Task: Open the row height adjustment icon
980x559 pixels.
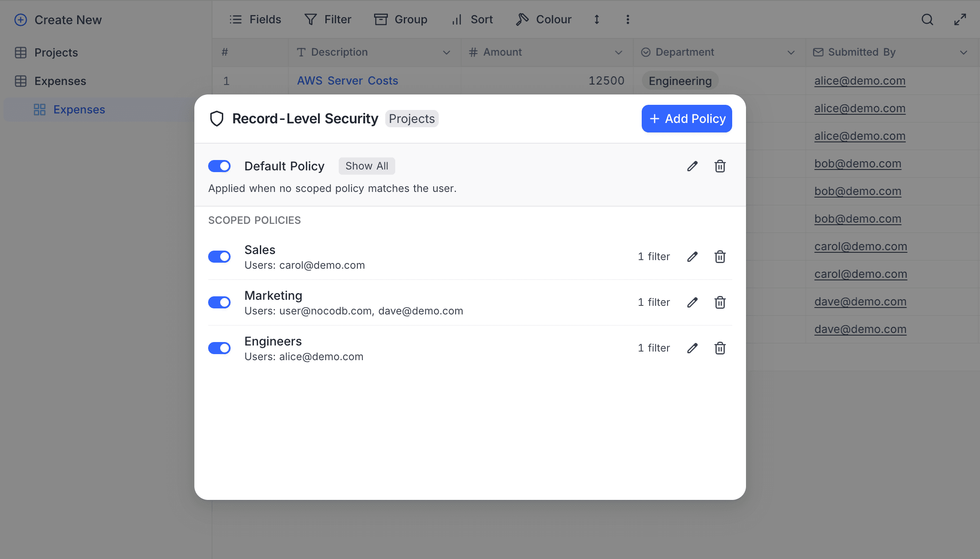Action: click(x=596, y=19)
